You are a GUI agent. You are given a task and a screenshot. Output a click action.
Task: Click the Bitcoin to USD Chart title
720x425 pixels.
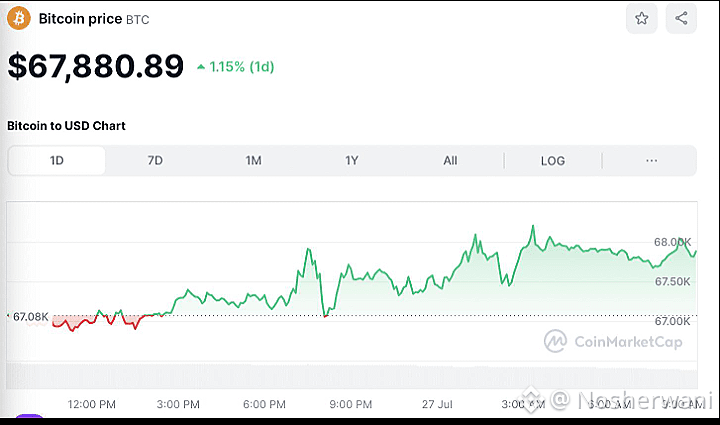click(x=66, y=126)
